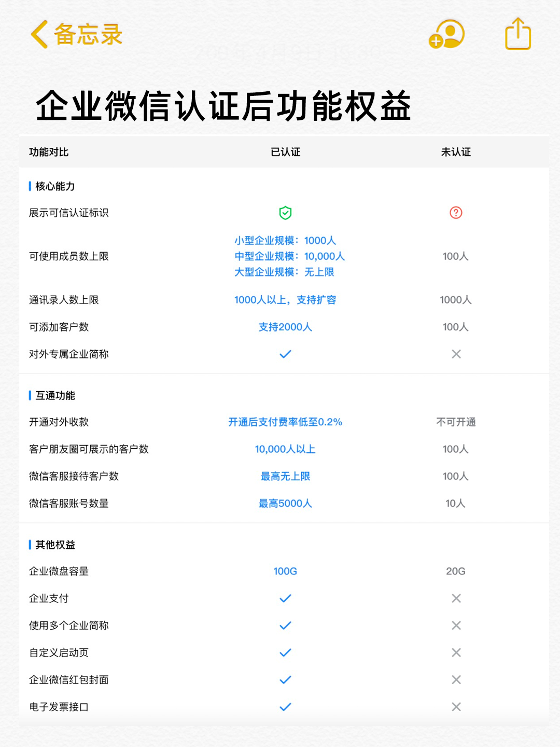Tap the 备忘录 back button
Image resolution: width=560 pixels, height=747 pixels.
[x=78, y=34]
